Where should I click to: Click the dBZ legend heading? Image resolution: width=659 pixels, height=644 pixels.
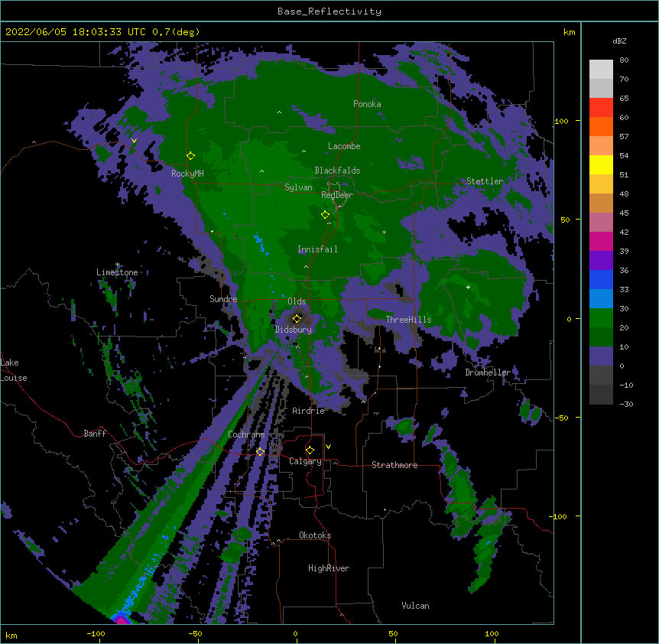coord(619,41)
